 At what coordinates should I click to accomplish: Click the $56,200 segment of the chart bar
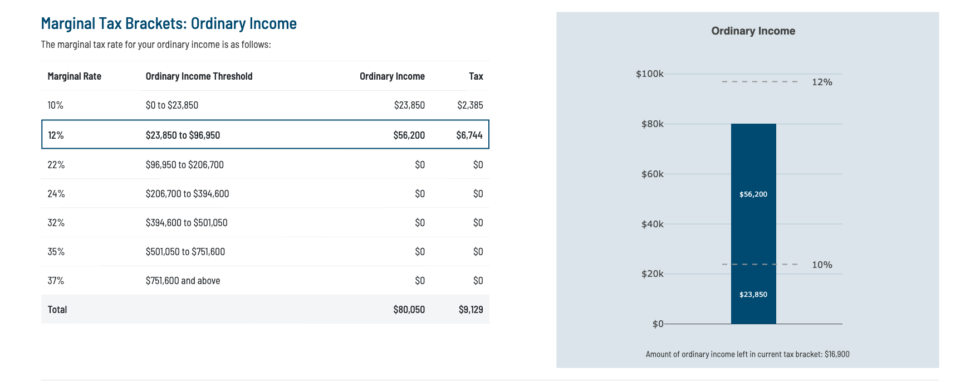click(753, 194)
